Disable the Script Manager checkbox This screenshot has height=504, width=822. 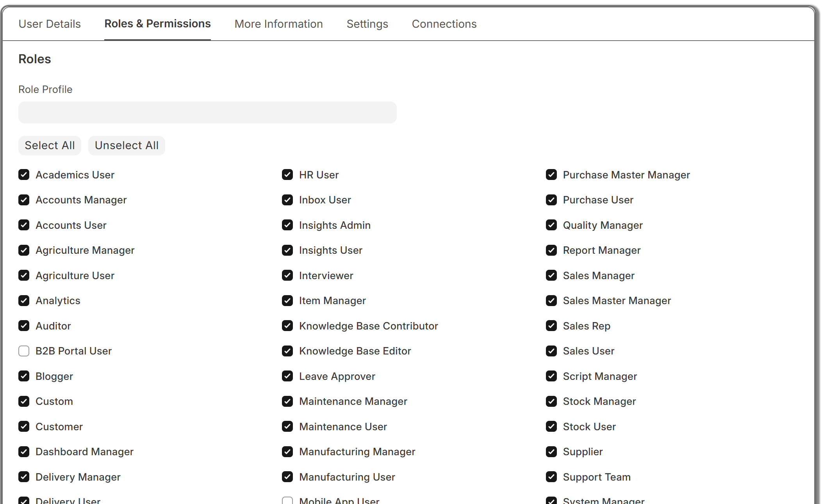(551, 376)
